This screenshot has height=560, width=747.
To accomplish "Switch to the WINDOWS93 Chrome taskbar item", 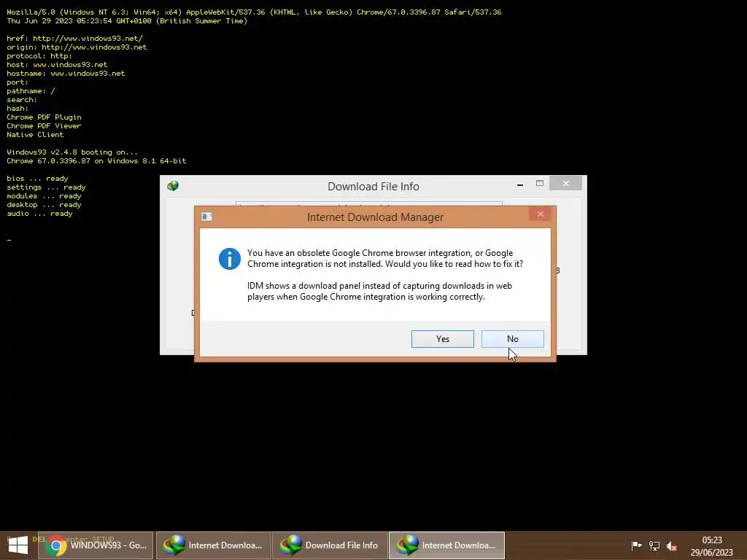I will [x=96, y=545].
